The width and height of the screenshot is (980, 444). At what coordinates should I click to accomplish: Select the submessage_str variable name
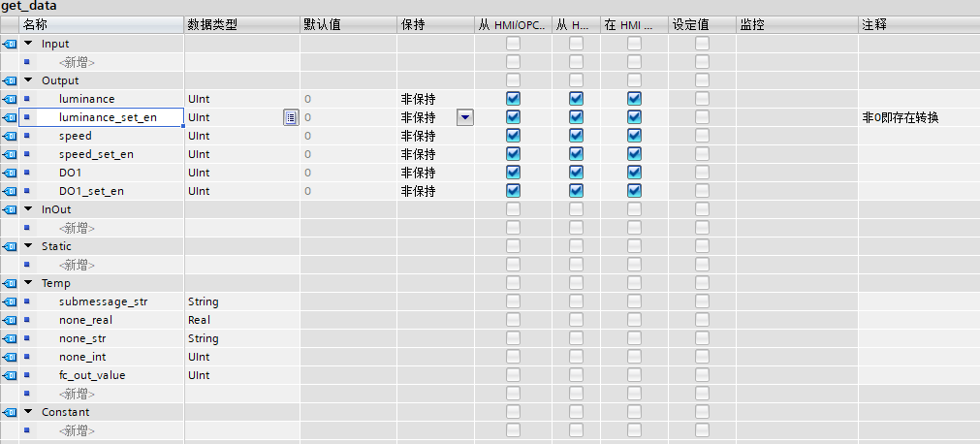tap(103, 301)
